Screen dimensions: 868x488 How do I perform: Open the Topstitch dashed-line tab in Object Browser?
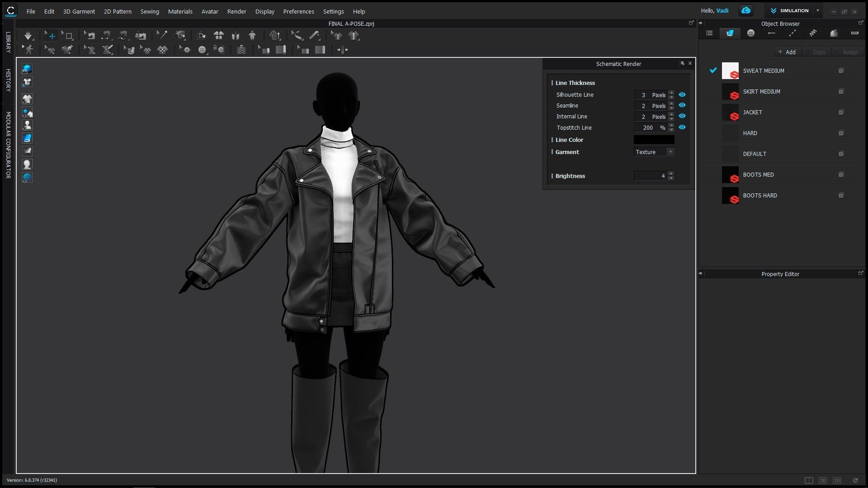pyautogui.click(x=793, y=33)
